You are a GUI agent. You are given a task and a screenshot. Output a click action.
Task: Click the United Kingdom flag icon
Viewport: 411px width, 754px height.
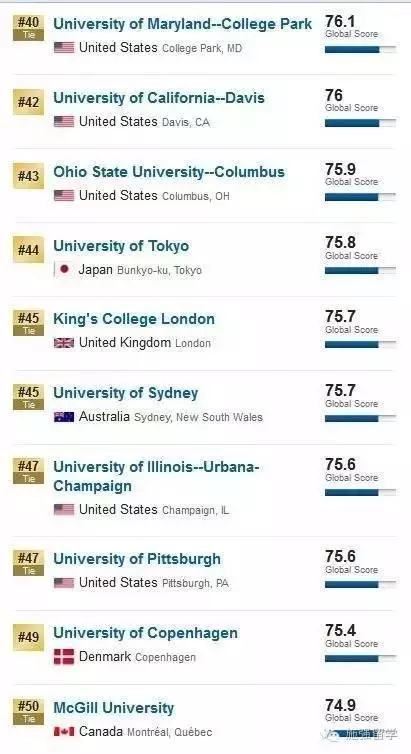pyautogui.click(x=64, y=343)
